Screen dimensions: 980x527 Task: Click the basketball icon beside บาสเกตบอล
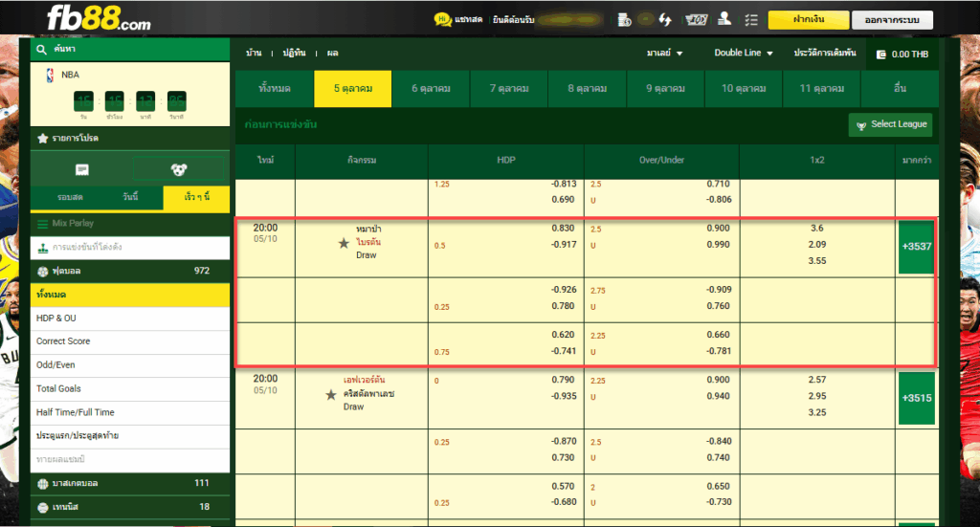[42, 483]
